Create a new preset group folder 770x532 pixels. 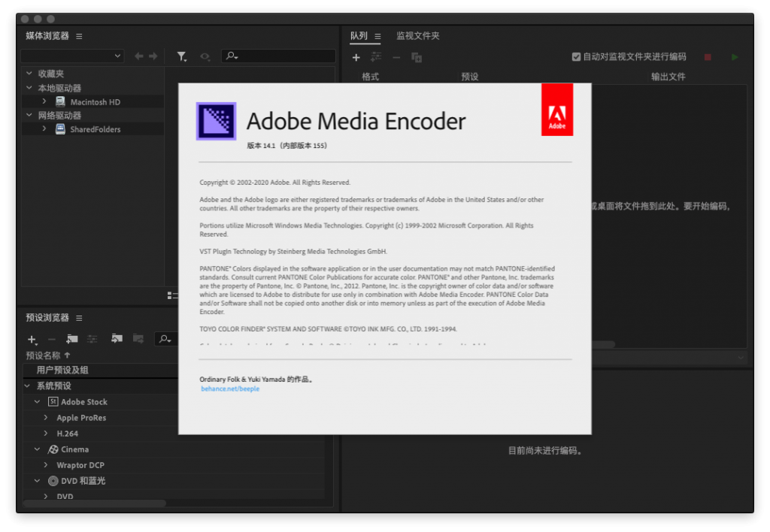click(x=72, y=339)
